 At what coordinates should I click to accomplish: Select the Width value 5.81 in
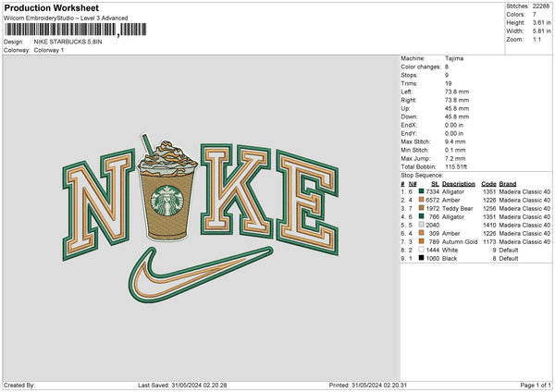coord(541,31)
